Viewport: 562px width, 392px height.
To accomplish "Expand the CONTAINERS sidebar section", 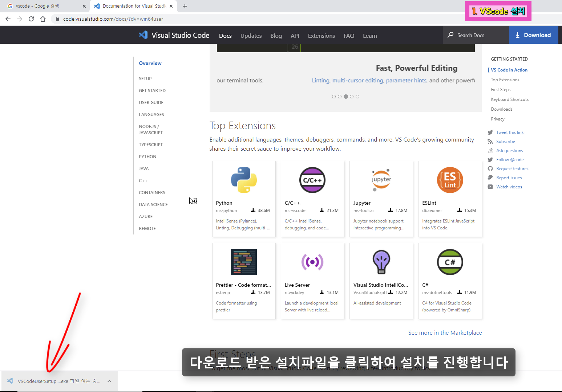I will point(152,193).
